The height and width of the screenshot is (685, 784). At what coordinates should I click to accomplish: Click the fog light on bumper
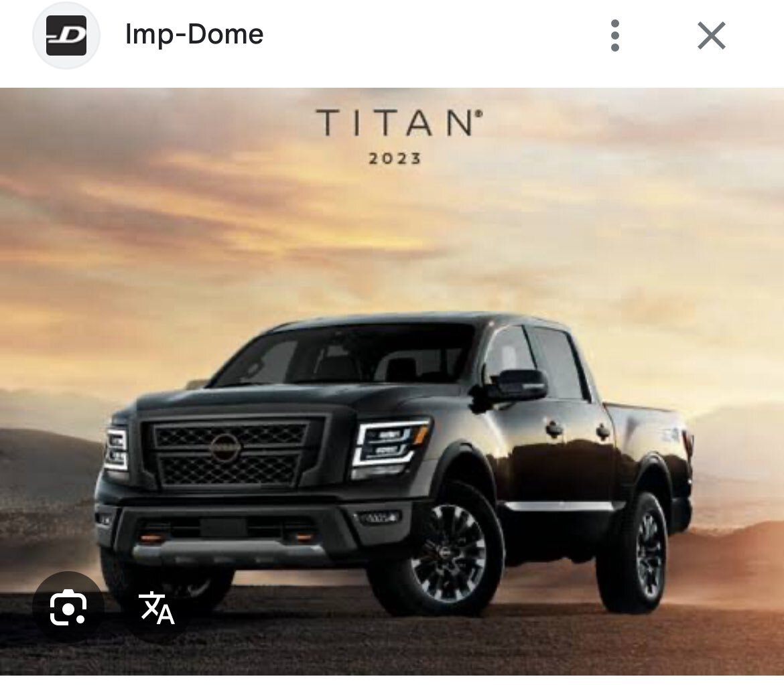377,518
